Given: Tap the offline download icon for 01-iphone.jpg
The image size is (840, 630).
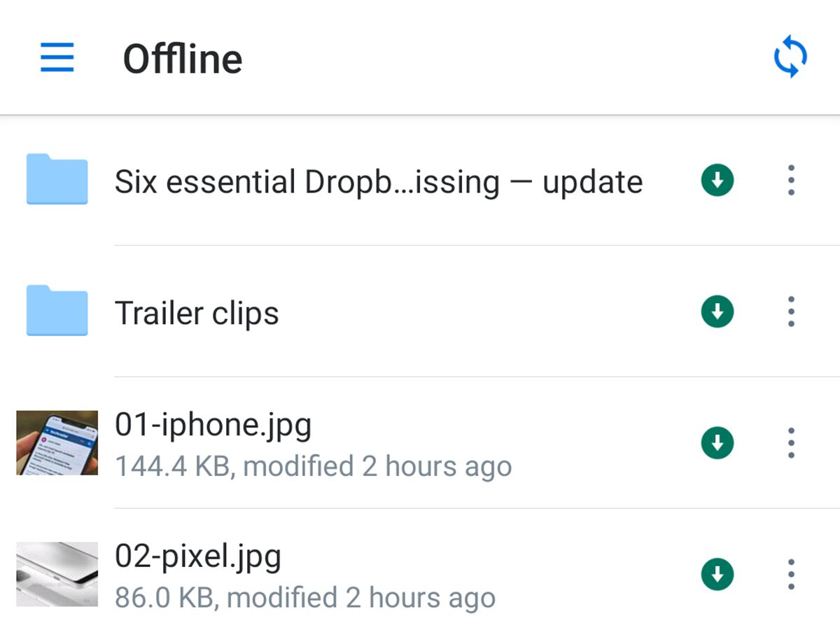Looking at the screenshot, I should [717, 442].
